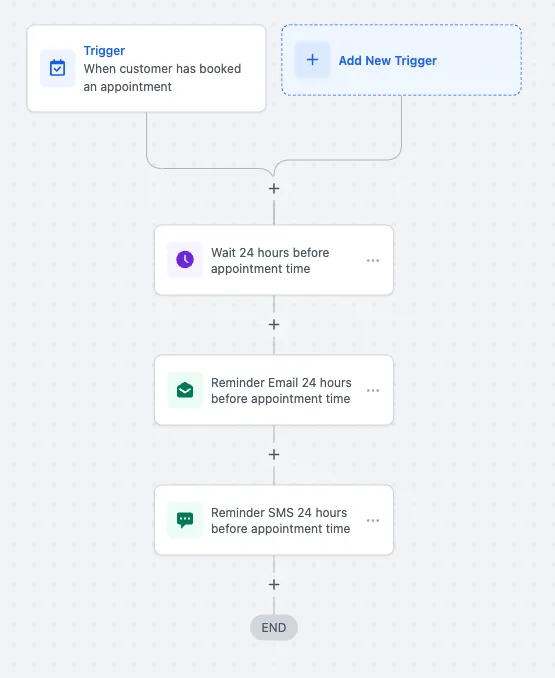Click the plus icon in Add New Trigger
The height and width of the screenshot is (678, 555).
tap(312, 60)
